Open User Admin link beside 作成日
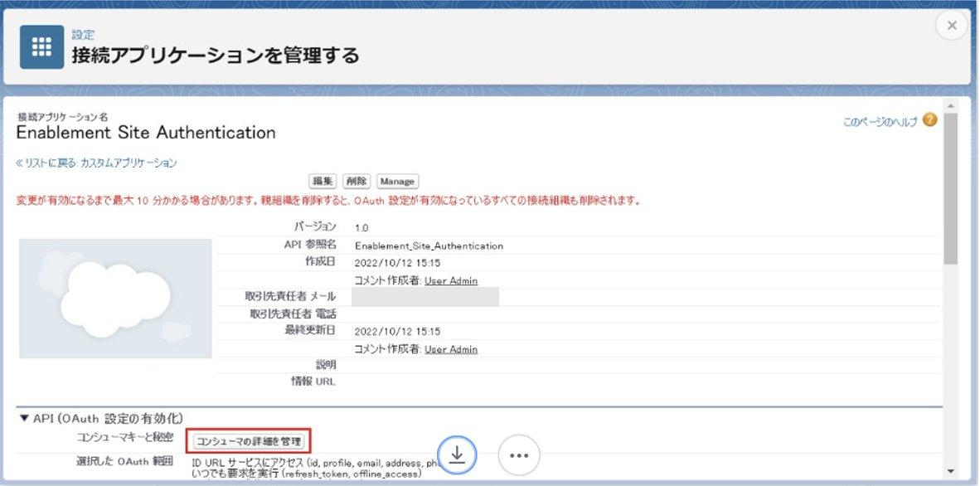 tap(451, 281)
